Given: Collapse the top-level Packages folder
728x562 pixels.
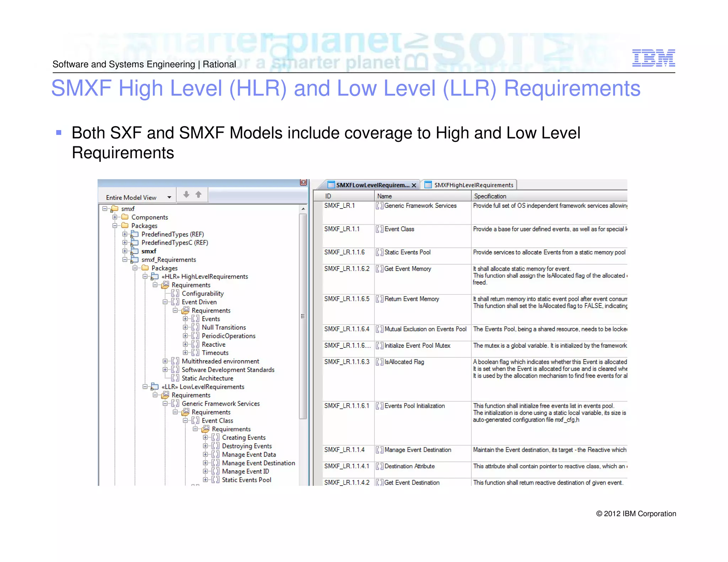Looking at the screenshot, I should click(115, 226).
